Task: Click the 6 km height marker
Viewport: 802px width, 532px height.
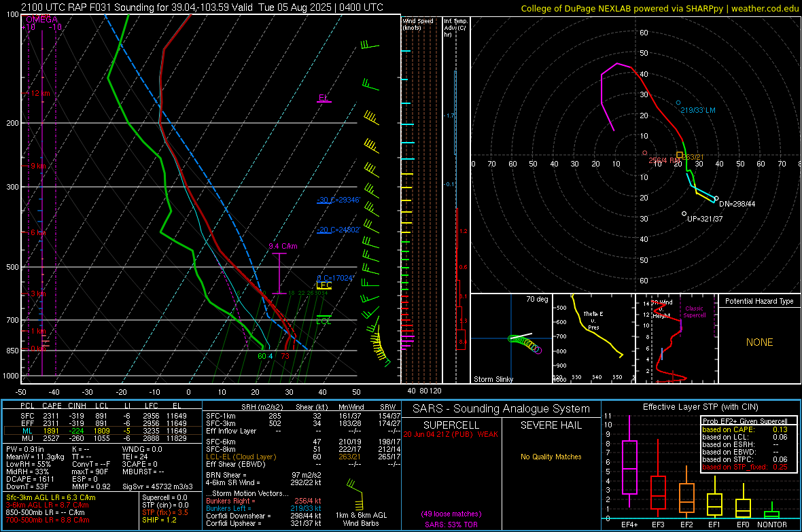Action: pos(37,232)
